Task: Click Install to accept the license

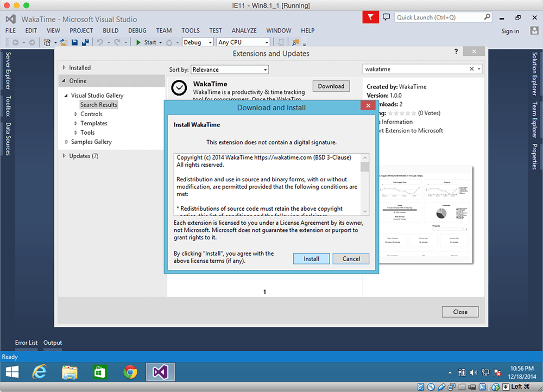Action: [x=311, y=258]
